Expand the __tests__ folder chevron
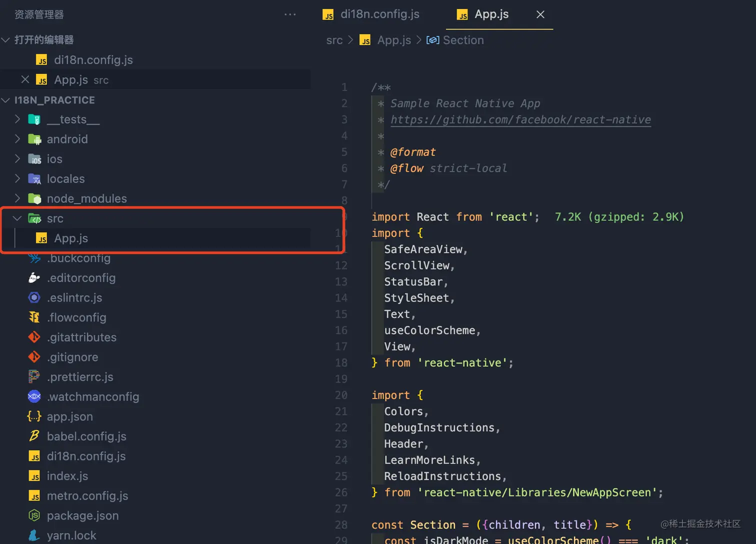Viewport: 756px width, 544px height. coord(17,119)
